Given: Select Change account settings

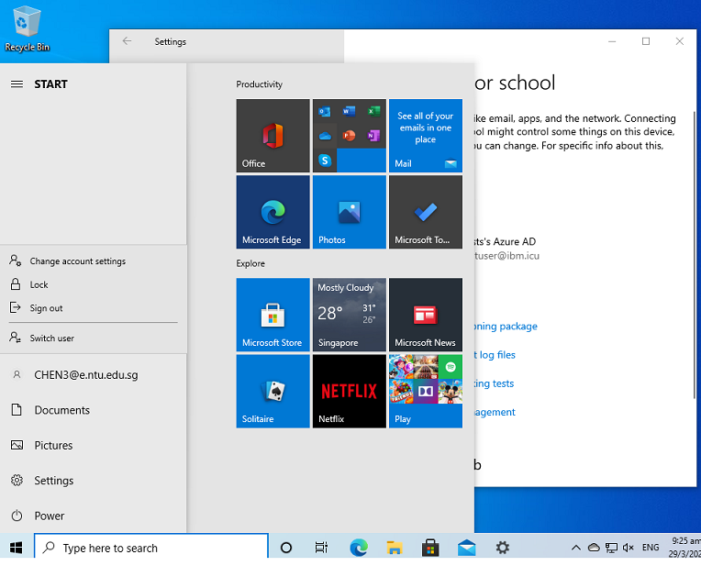Looking at the screenshot, I should coord(94,261).
